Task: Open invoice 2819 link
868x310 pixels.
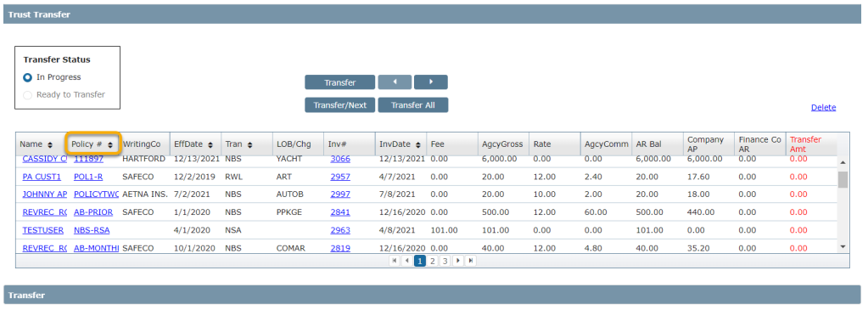Action: click(x=340, y=249)
